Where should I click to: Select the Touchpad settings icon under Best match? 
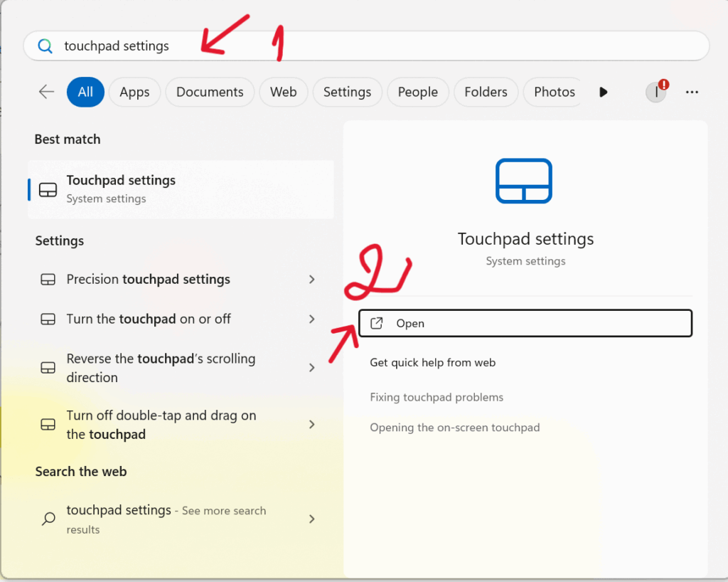point(47,189)
